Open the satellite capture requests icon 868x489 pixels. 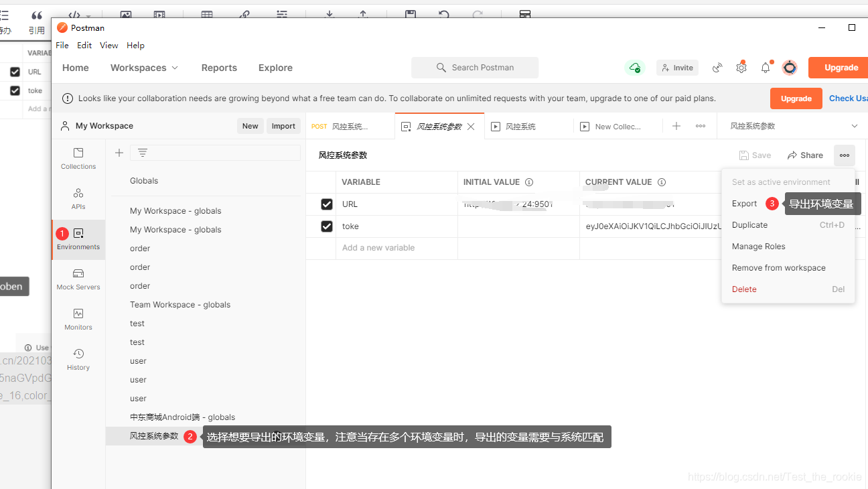pyautogui.click(x=717, y=68)
